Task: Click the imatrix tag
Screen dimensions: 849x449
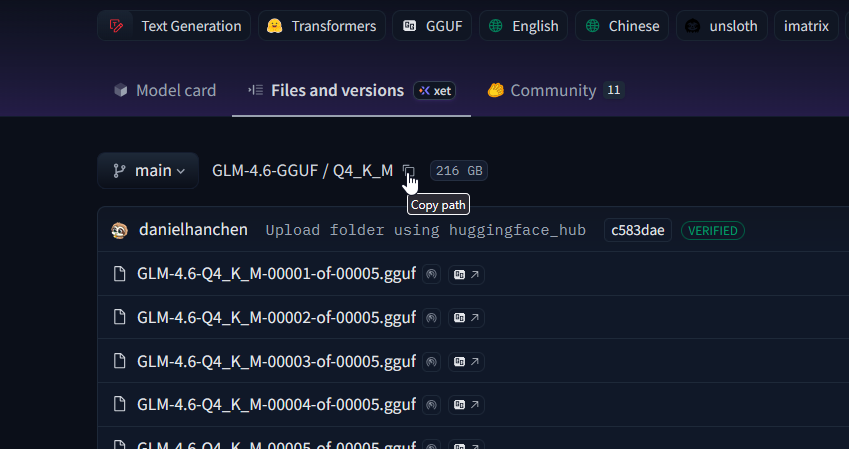Action: tap(806, 25)
